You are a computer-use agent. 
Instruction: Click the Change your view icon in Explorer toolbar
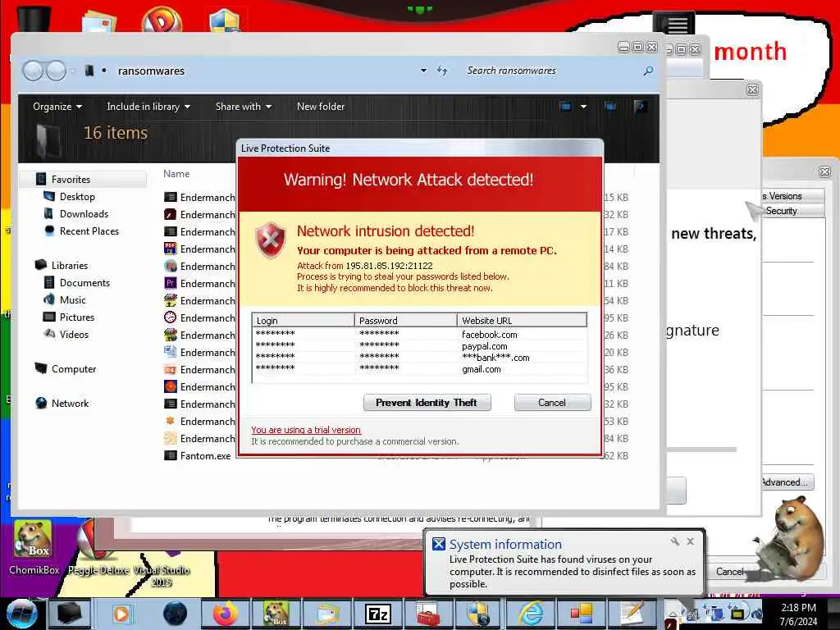(566, 106)
